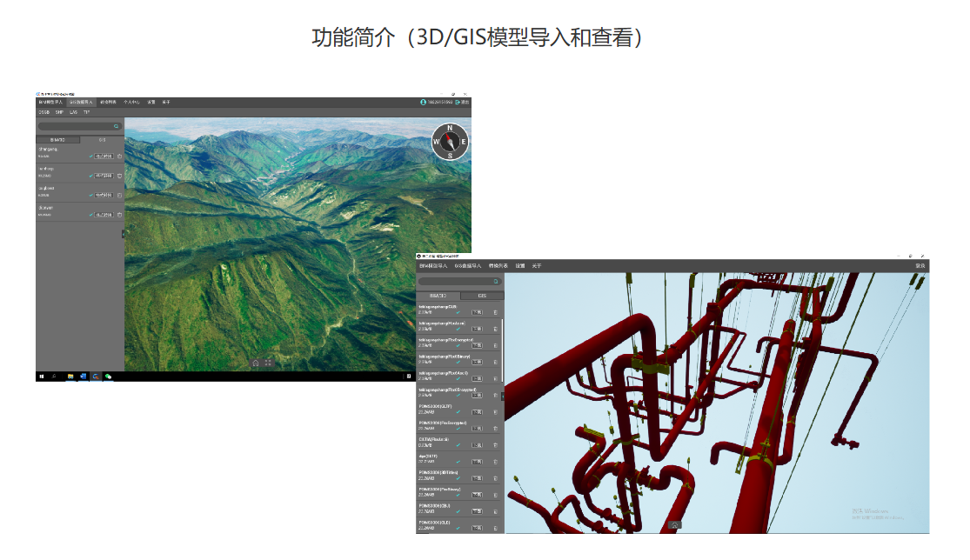This screenshot has width=970, height=560.
Task: Click home view icon below terrain view
Action: coord(256,363)
